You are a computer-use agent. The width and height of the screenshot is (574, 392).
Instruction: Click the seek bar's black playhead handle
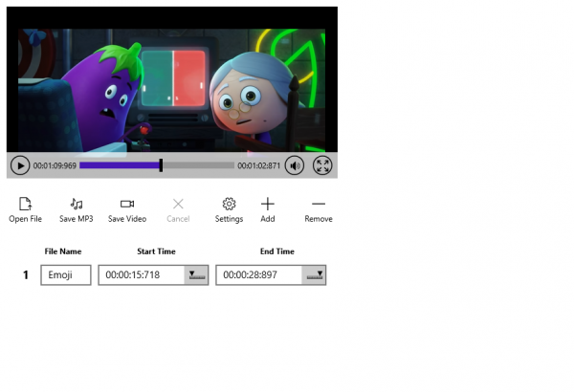point(161,165)
